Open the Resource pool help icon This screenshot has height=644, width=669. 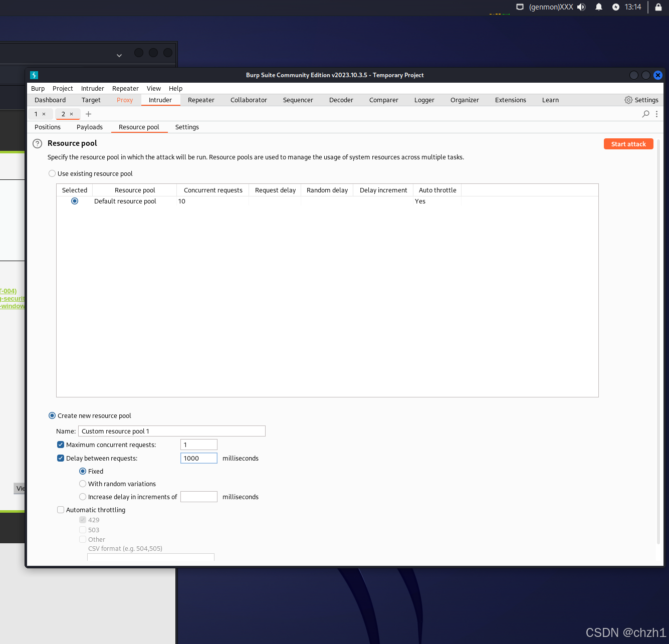coord(37,144)
